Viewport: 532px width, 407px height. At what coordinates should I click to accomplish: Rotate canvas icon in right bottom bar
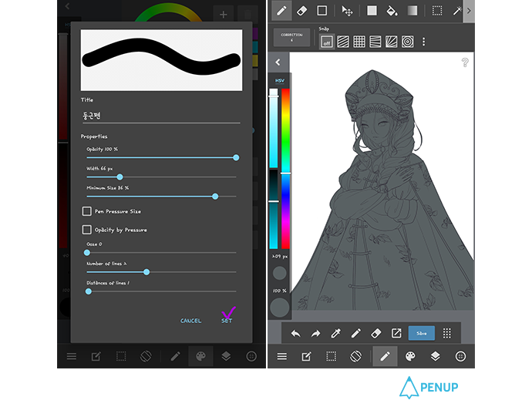pyautogui.click(x=355, y=356)
